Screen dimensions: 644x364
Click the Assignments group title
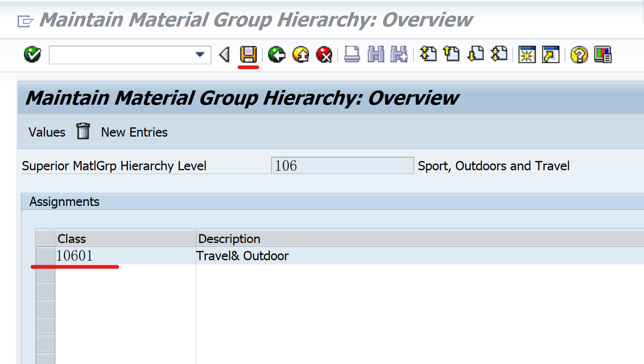[x=64, y=202]
